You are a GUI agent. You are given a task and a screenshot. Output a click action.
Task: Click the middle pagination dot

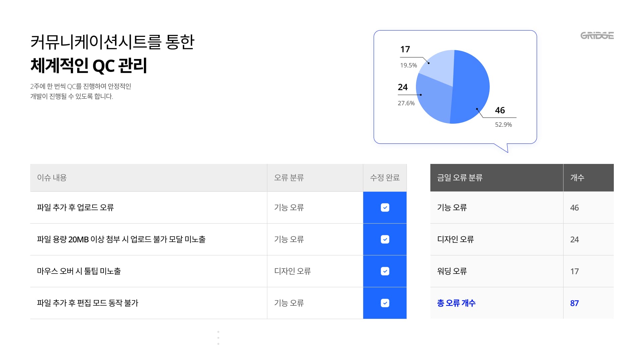pyautogui.click(x=218, y=338)
